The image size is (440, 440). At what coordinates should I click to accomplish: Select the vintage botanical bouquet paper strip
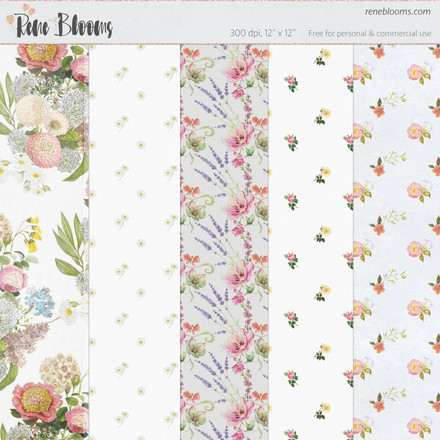click(x=44, y=242)
